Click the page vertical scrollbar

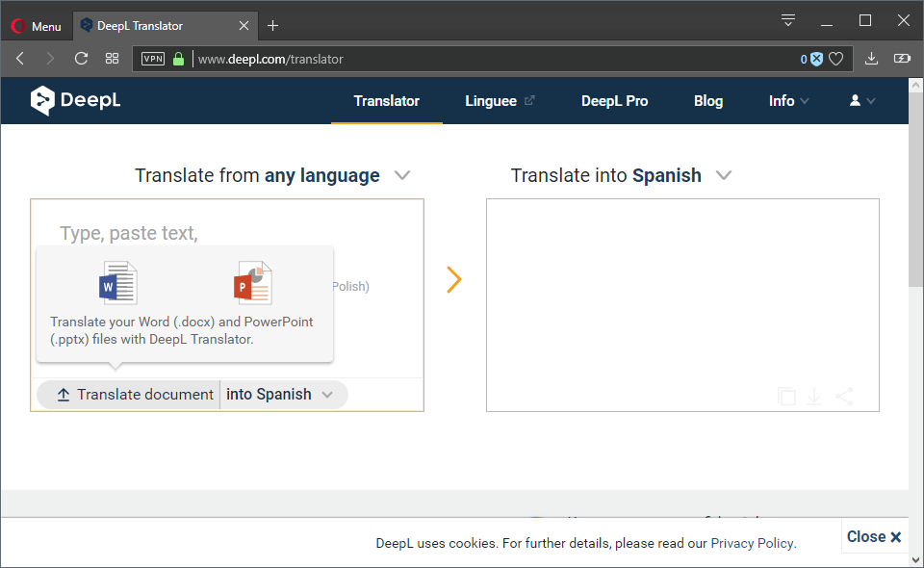click(x=915, y=189)
